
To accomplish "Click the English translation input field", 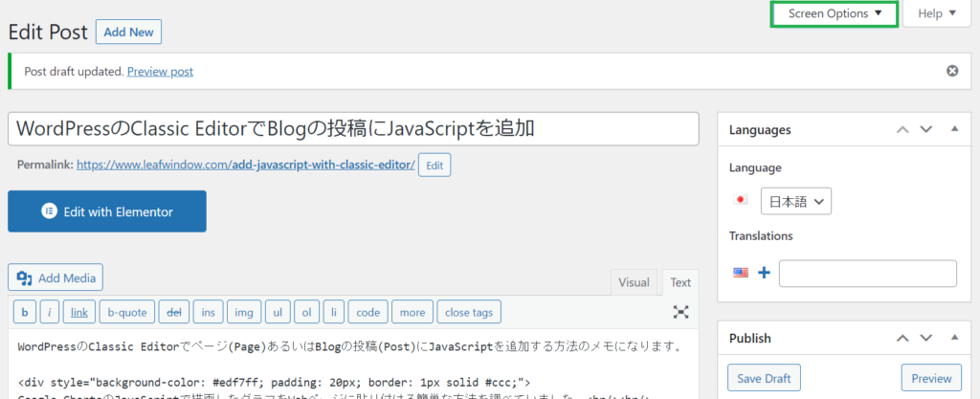I will (867, 274).
